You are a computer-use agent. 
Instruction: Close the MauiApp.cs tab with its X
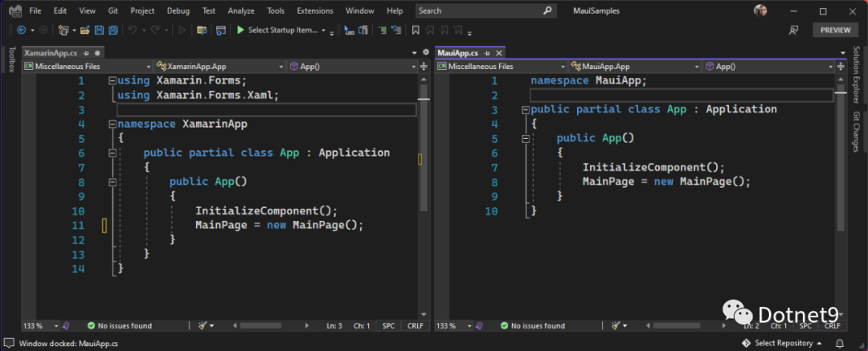(x=498, y=53)
